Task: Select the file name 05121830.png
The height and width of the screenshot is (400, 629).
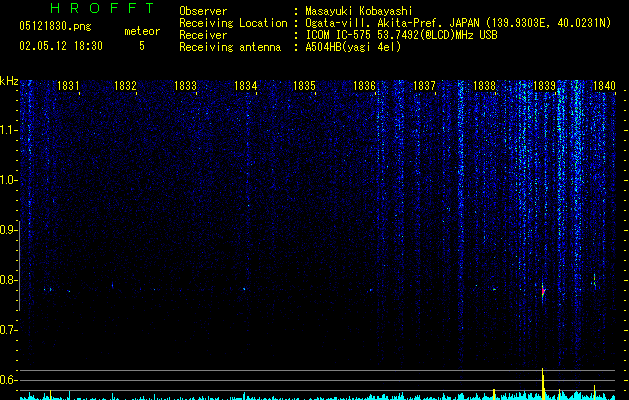Action: [x=55, y=27]
